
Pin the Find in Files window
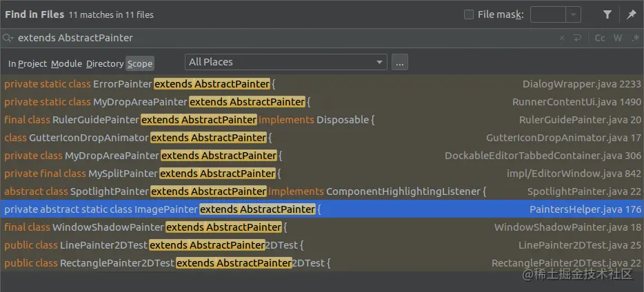click(632, 14)
